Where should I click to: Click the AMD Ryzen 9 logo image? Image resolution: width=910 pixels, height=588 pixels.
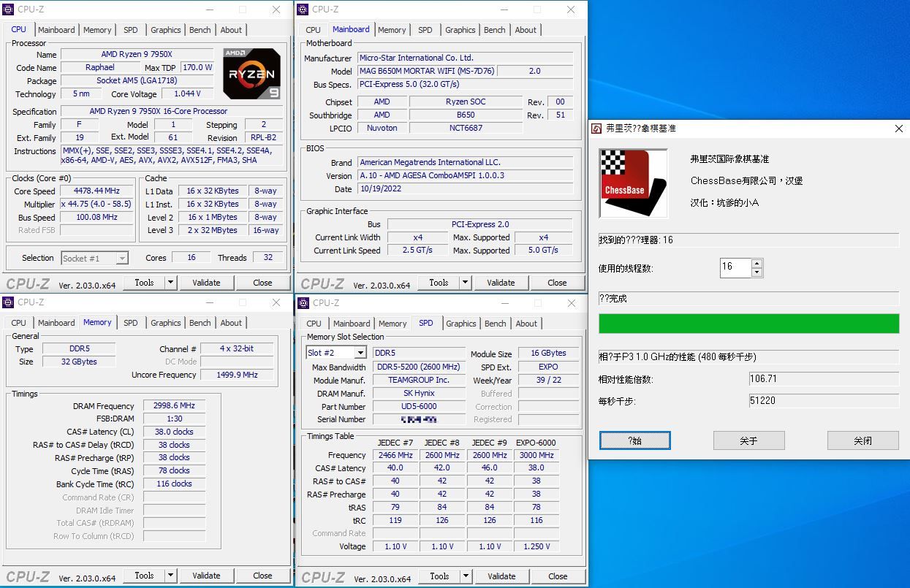coord(252,74)
